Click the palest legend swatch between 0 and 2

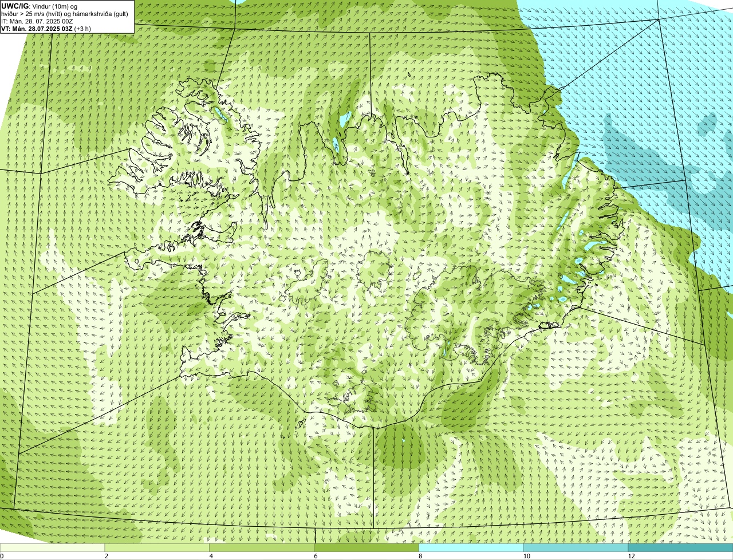(x=53, y=548)
